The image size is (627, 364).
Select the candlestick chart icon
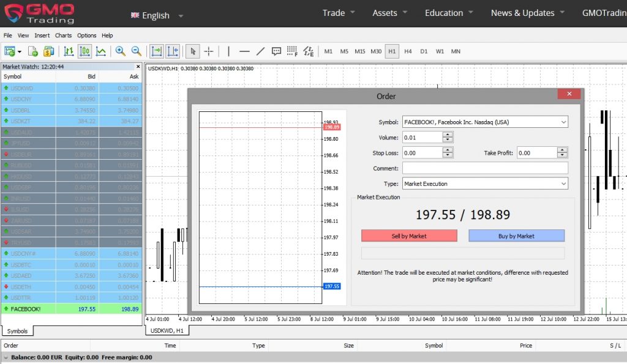[x=84, y=51]
